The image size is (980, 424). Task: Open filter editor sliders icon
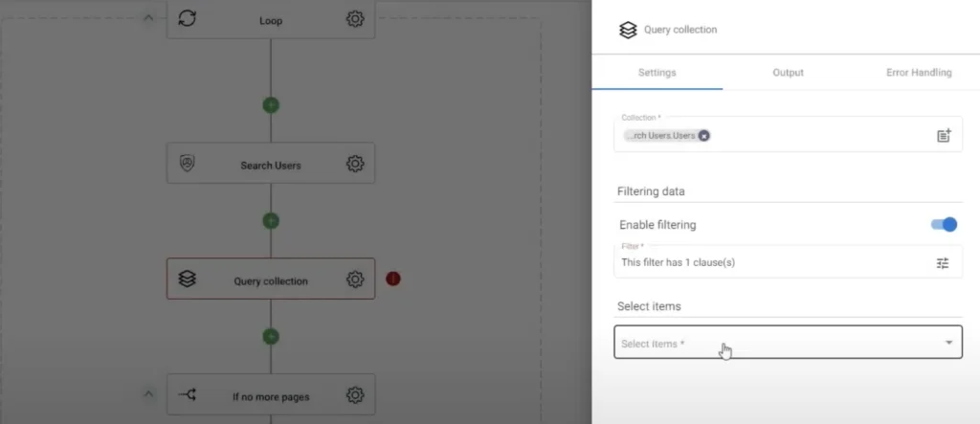pos(943,263)
